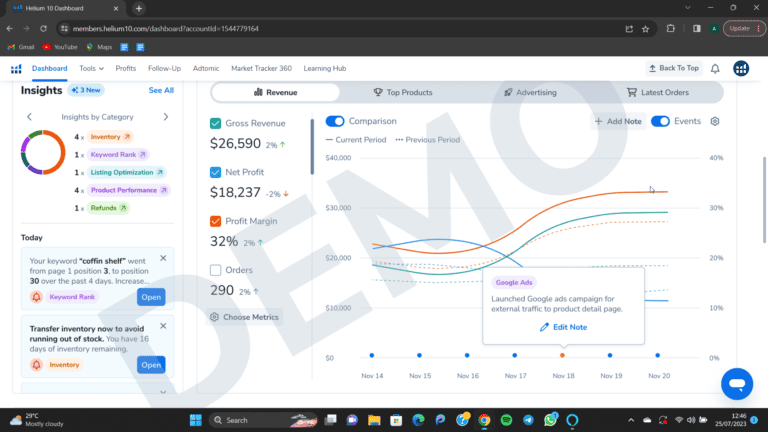Open the Inventory transfer insight
The width and height of the screenshot is (768, 432).
click(151, 364)
